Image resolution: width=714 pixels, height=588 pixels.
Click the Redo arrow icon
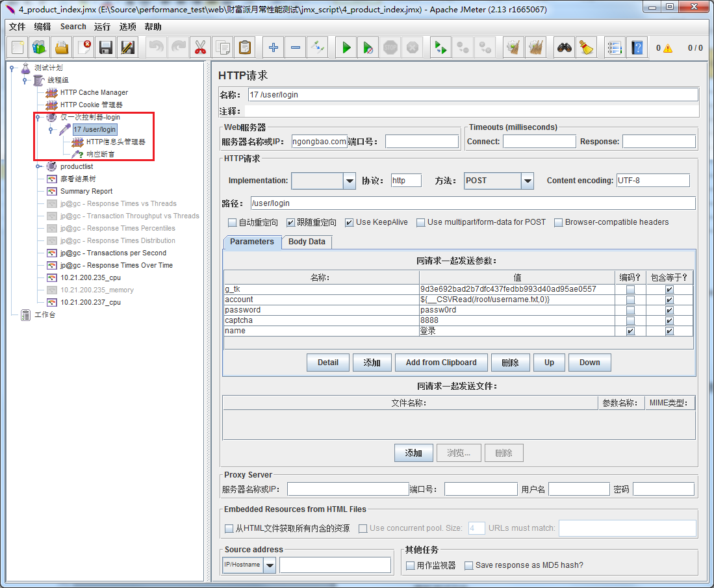tap(179, 47)
